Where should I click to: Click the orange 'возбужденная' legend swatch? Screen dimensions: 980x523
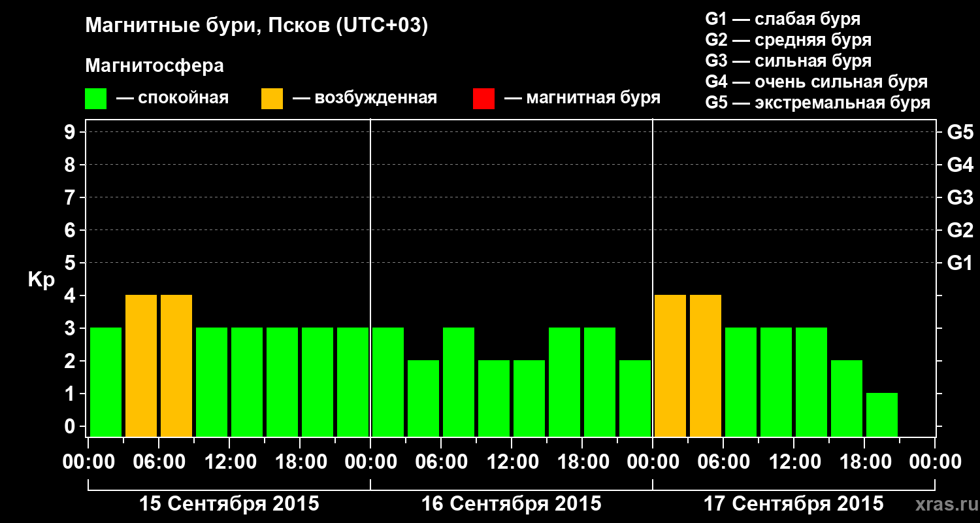pos(272,99)
